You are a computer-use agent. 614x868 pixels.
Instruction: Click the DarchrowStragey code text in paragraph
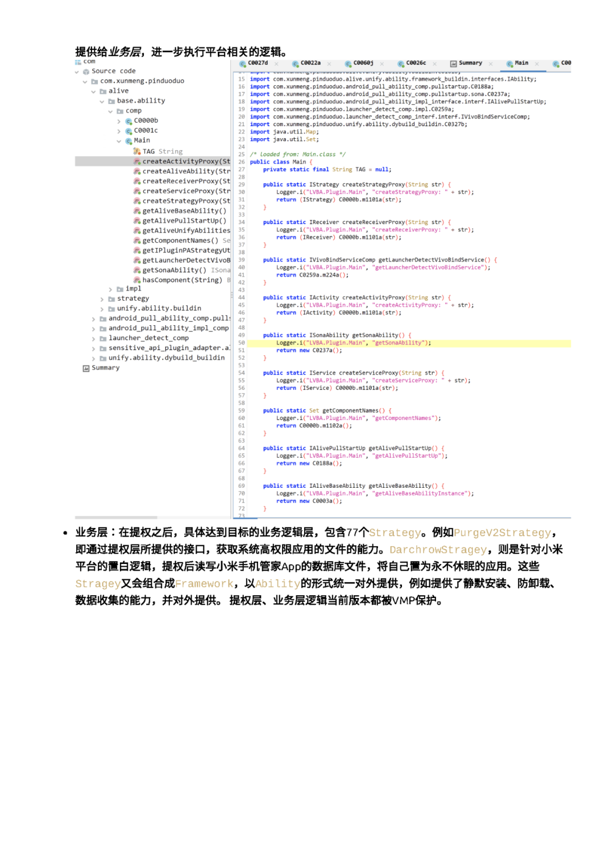438,550
